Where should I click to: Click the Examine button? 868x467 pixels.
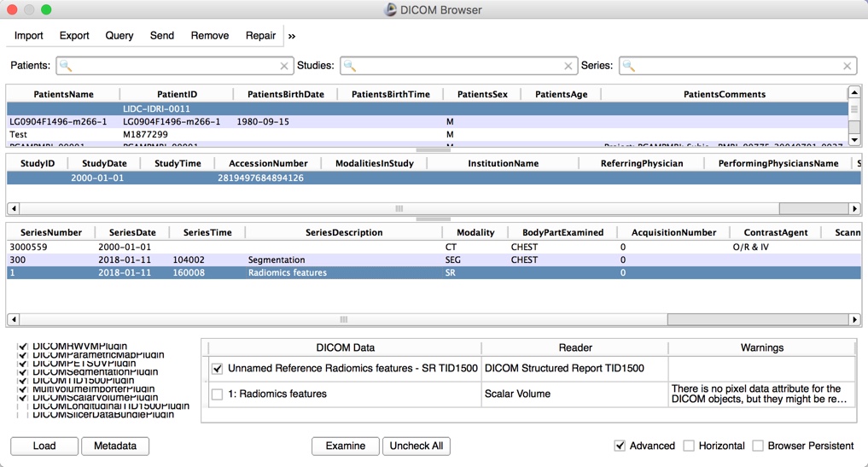pyautogui.click(x=346, y=446)
